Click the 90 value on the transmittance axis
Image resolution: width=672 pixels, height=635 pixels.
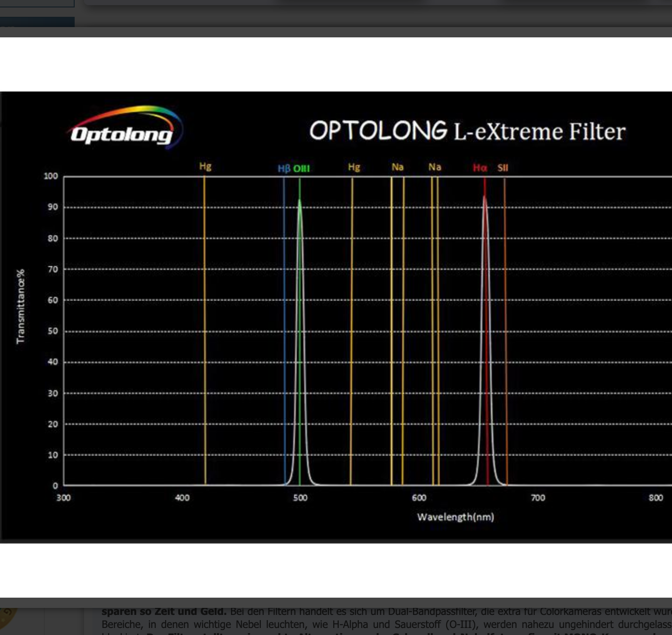(53, 207)
